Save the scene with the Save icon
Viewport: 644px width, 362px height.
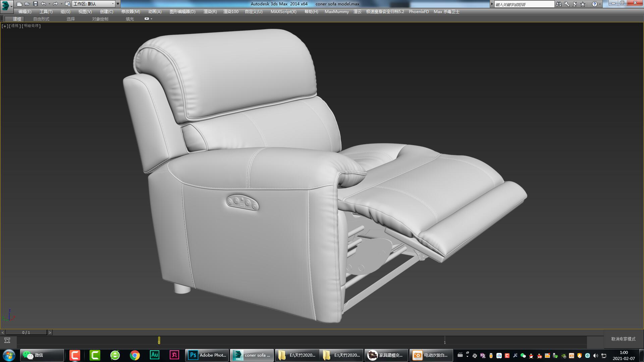click(x=35, y=4)
